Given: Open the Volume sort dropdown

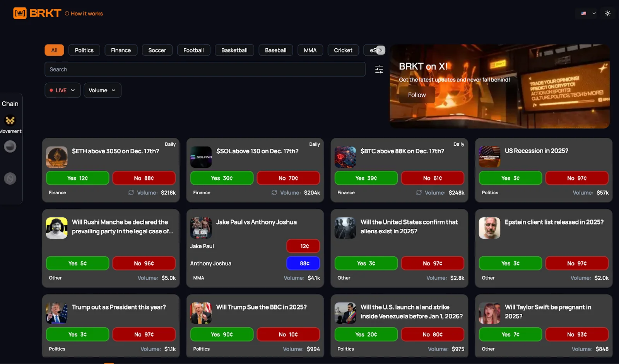Looking at the screenshot, I should pos(102,90).
